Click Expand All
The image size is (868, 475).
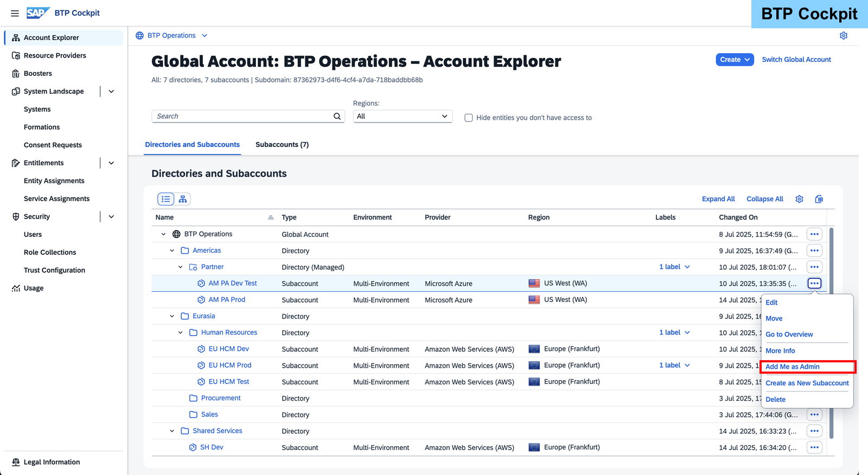tap(718, 199)
